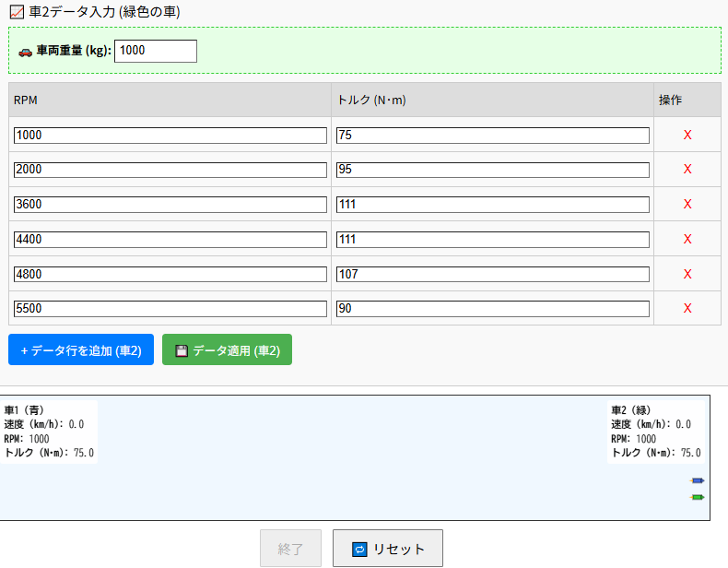Click the RPM field containing 3600
Screen dimensions: 728x568
point(170,205)
